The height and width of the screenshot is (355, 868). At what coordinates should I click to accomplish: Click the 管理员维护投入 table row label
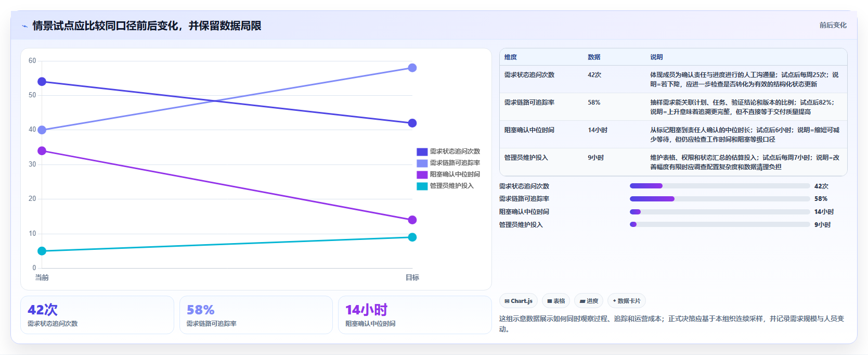[526, 158]
